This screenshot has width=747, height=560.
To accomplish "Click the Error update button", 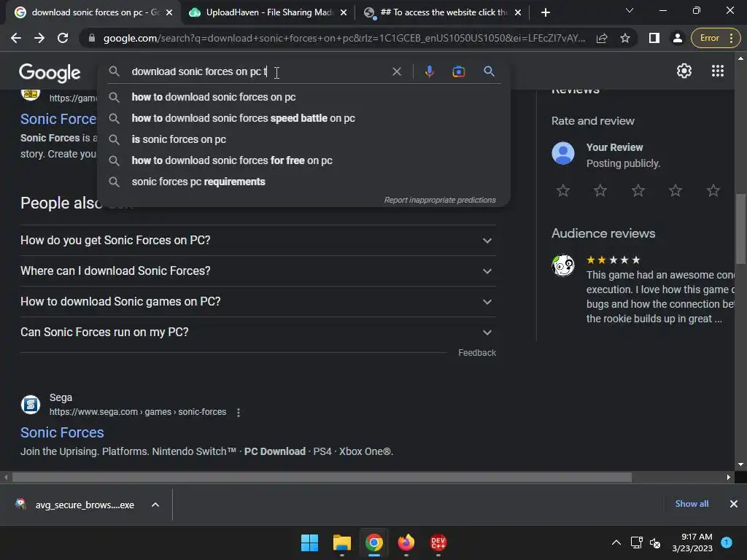I will (x=715, y=38).
